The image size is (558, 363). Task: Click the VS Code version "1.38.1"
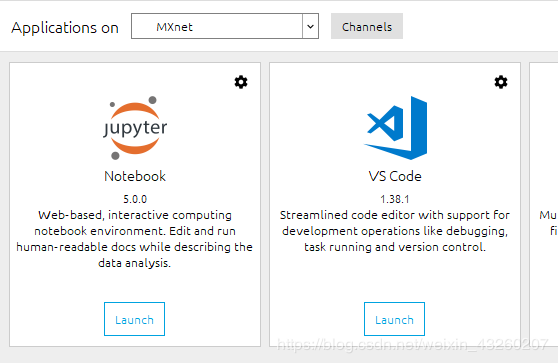395,199
